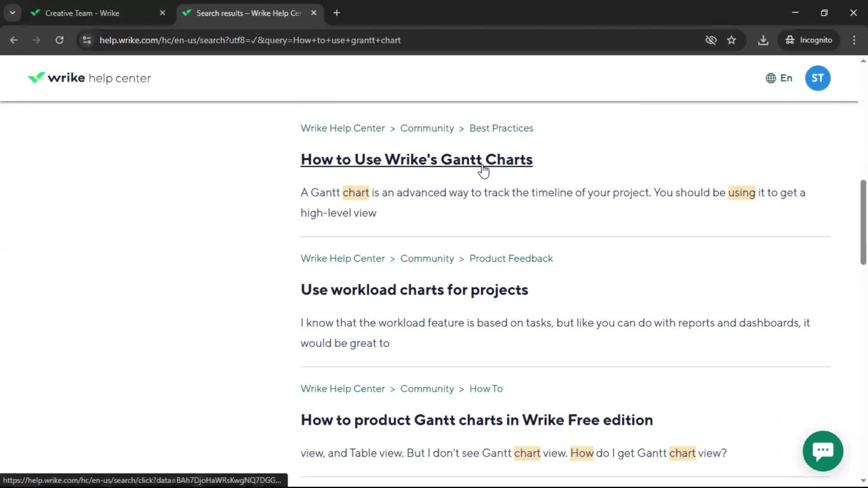This screenshot has height=488, width=868.
Task: Go back to the previous page
Action: [x=14, y=40]
